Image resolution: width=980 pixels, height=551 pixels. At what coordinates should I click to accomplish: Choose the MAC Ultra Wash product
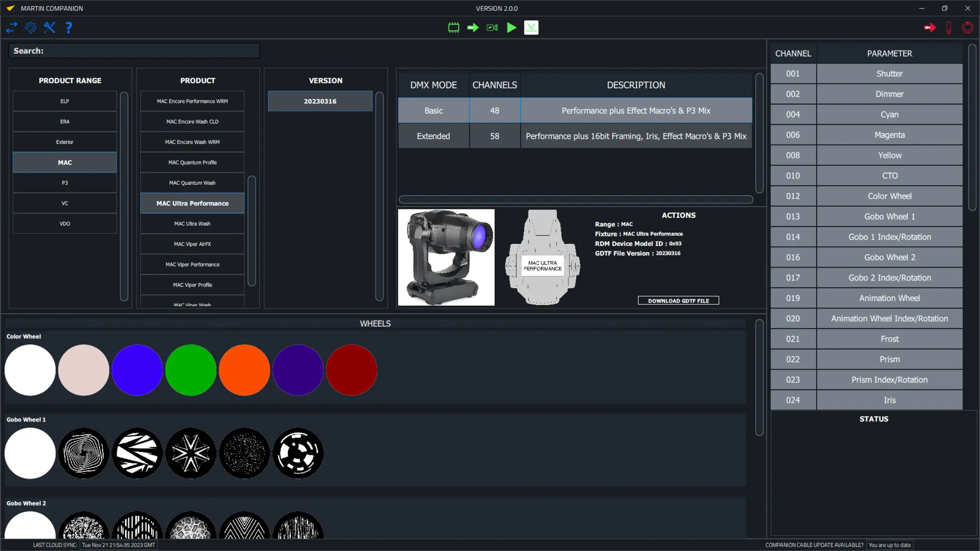[x=192, y=224]
